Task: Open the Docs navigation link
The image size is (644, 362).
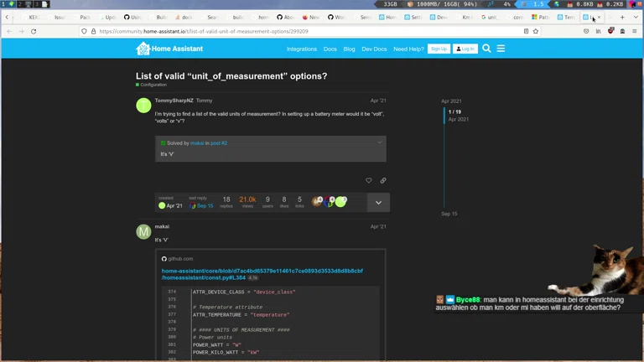Action: pyautogui.click(x=330, y=49)
